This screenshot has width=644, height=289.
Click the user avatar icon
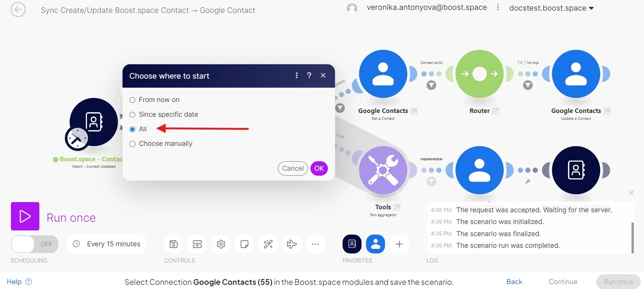tap(352, 8)
